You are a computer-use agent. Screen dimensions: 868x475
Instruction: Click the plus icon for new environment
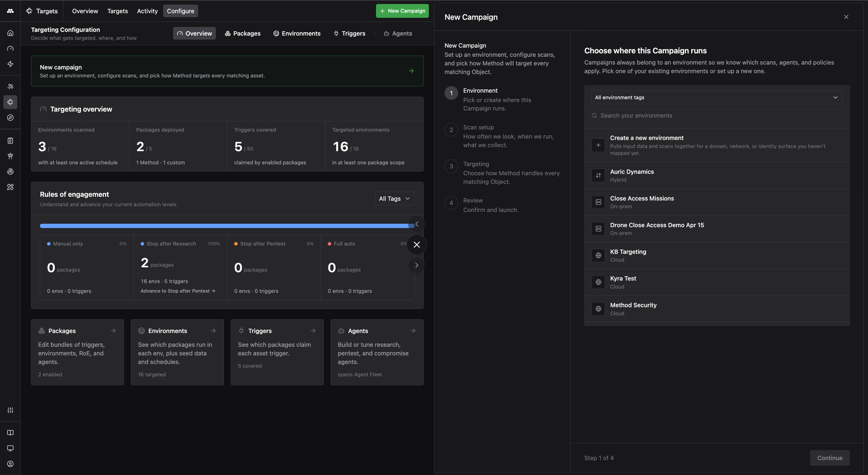pyautogui.click(x=598, y=145)
